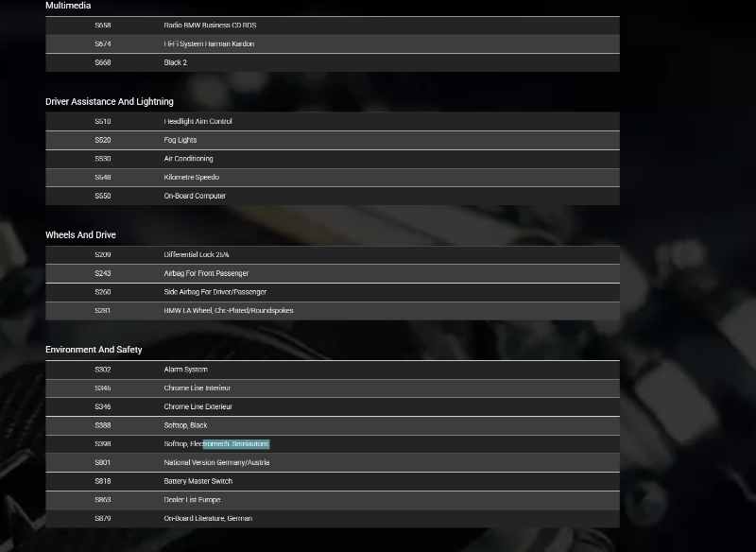This screenshot has width=756, height=552.
Task: Click the Air Conditioning option
Action: [x=188, y=159]
